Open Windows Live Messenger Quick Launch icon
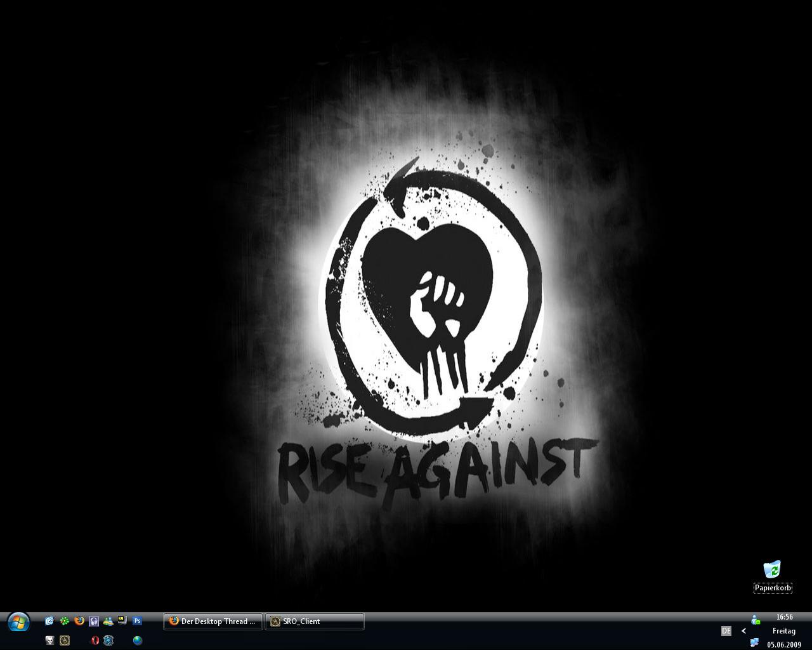The image size is (812, 650). tap(108, 621)
